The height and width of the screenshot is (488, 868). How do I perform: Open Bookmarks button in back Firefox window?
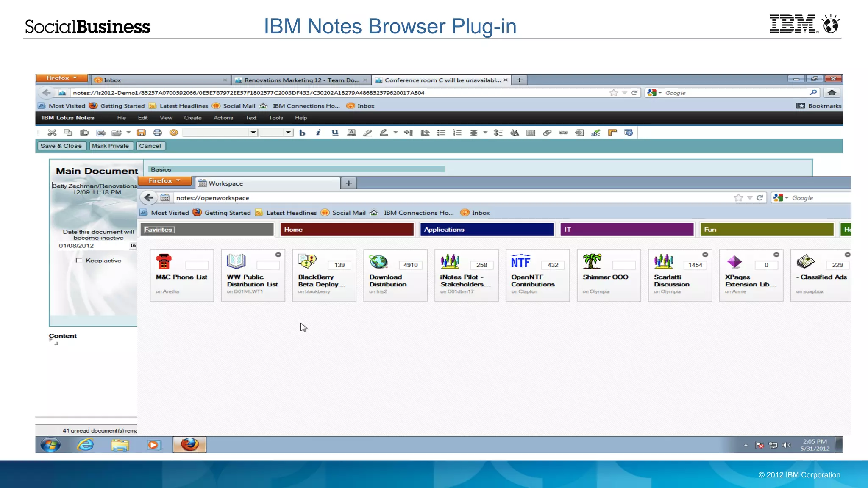pyautogui.click(x=819, y=106)
